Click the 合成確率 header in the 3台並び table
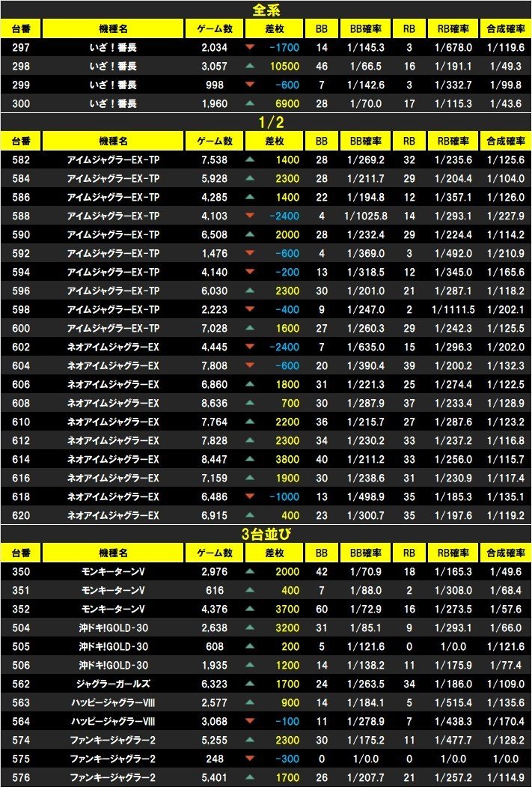Viewport: 532px width, 787px height. tap(505, 553)
